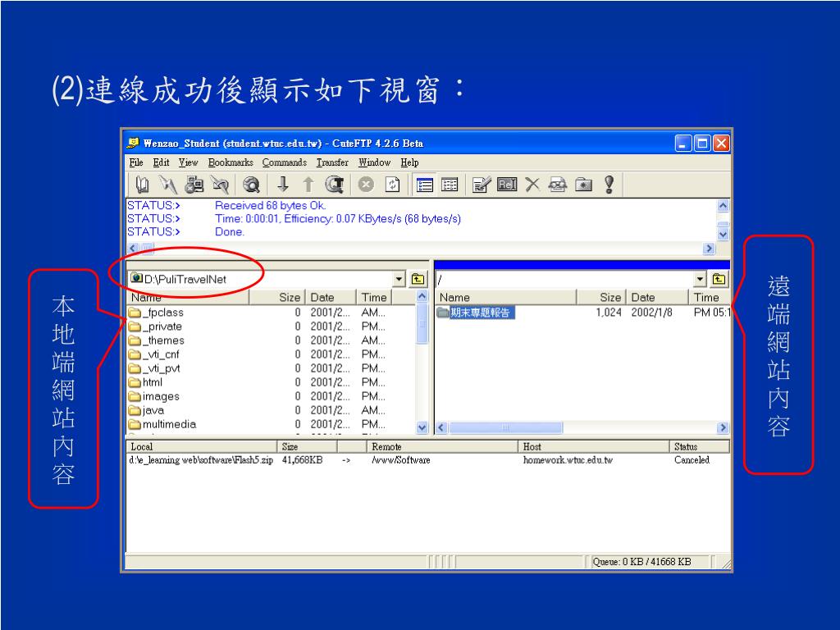840x630 pixels.
Task: Open the Edit menu
Action: click(x=161, y=162)
